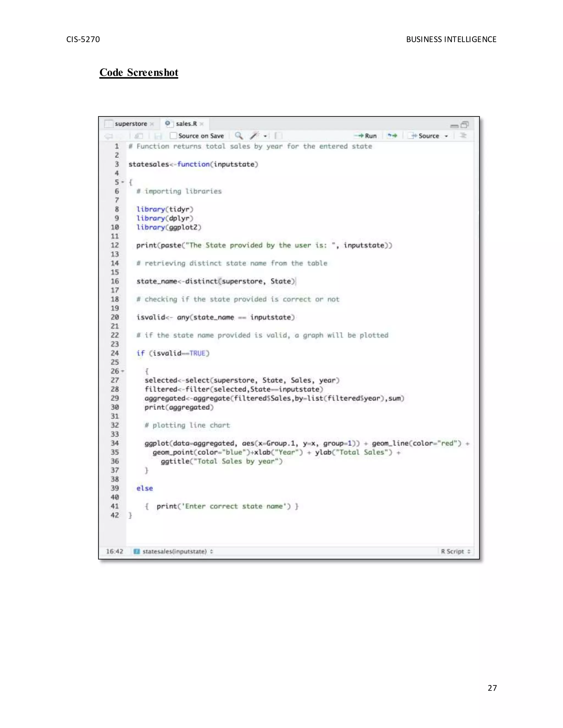
Task: Click the compile report notebook icon
Action: point(278,135)
